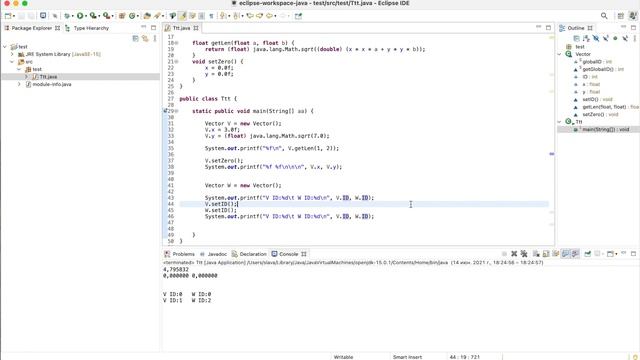Open dropdown arrow next to Debug button

(72, 16)
